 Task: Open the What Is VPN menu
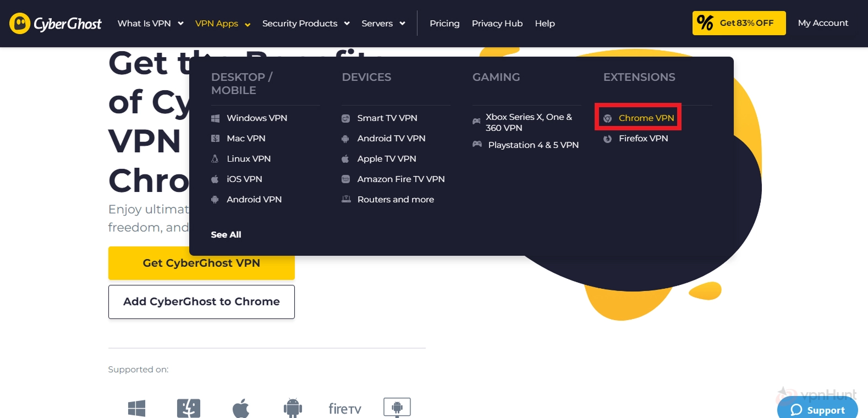pyautogui.click(x=144, y=23)
